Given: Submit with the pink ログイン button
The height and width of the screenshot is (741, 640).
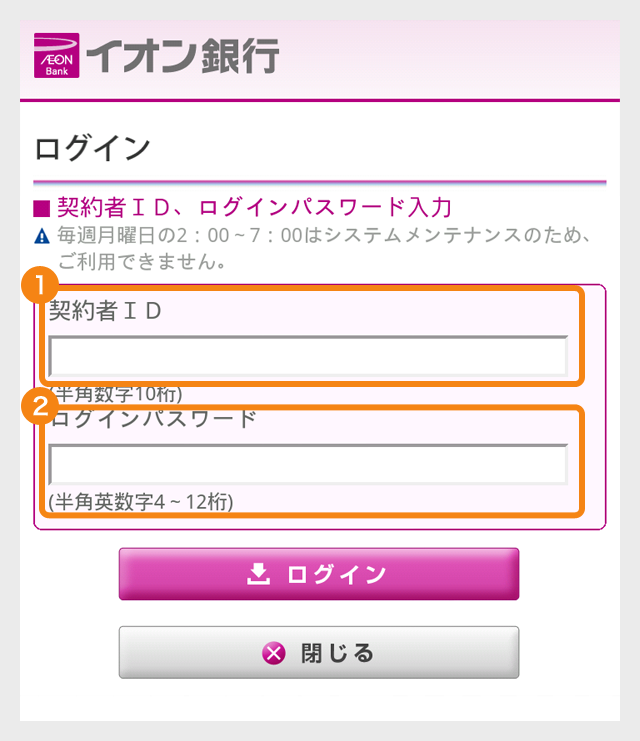Looking at the screenshot, I should pyautogui.click(x=319, y=574).
